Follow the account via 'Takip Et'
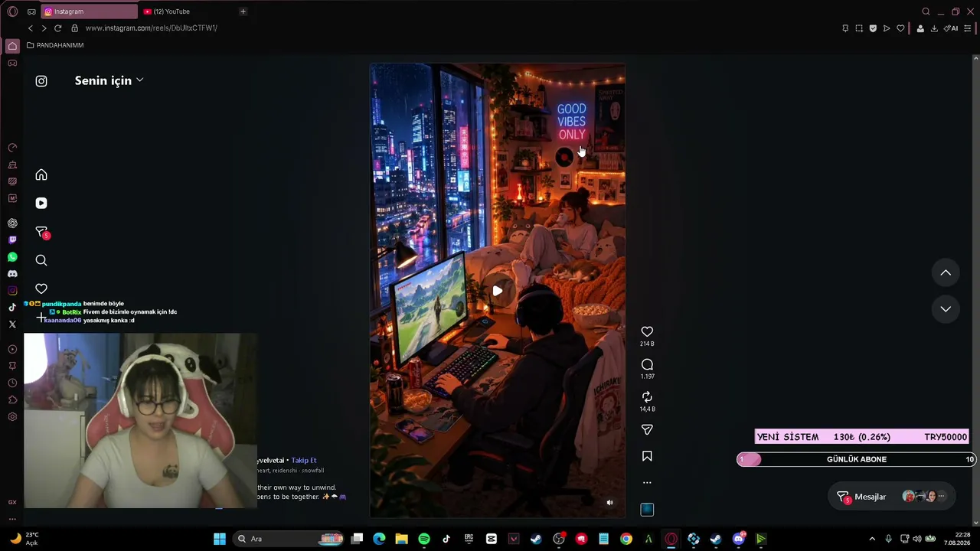 pos(304,460)
